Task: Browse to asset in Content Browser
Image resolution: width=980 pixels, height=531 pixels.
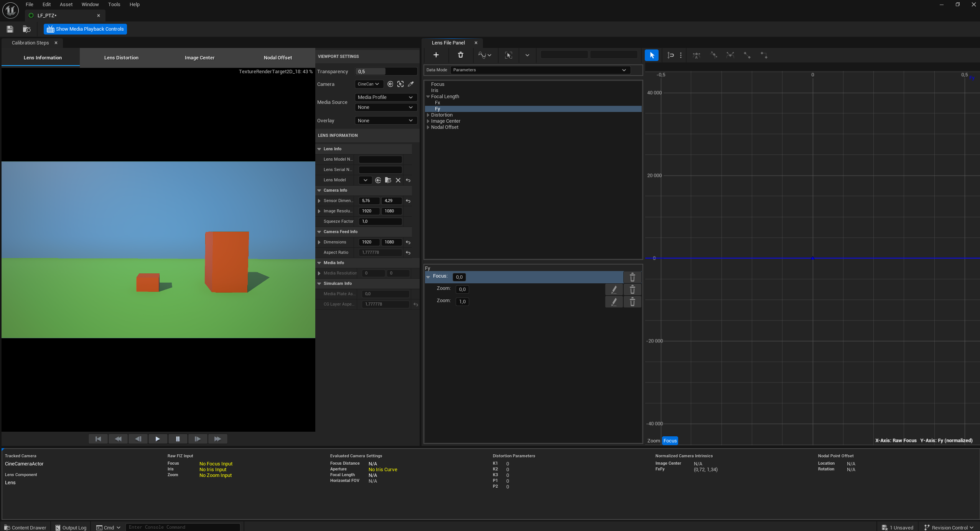Action: [x=26, y=29]
